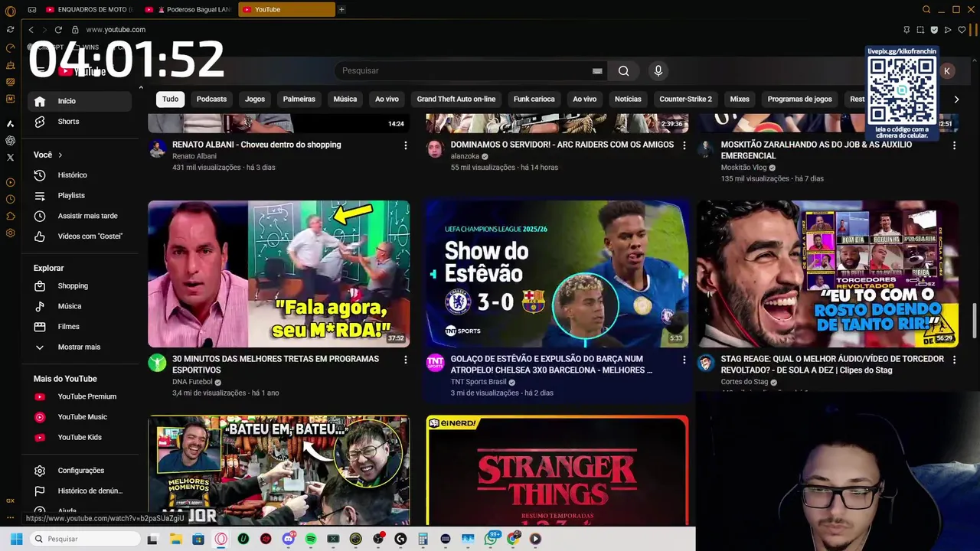Open Spotify from the taskbar
The height and width of the screenshot is (551, 980).
click(311, 539)
